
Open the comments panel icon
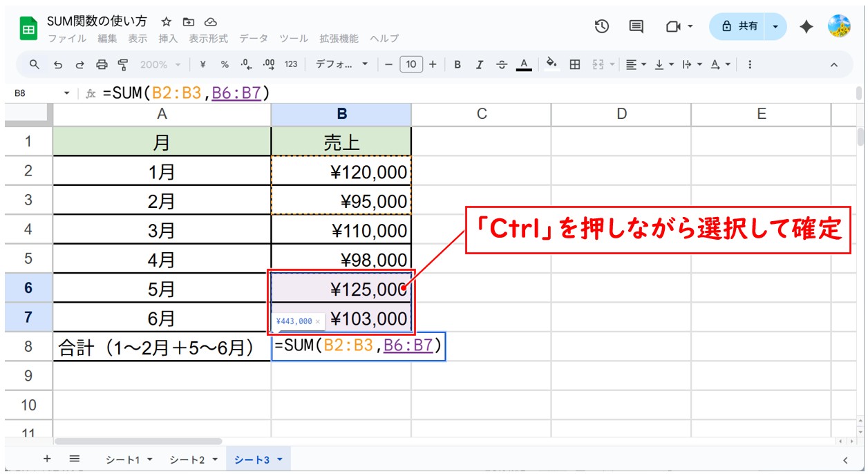click(x=636, y=26)
